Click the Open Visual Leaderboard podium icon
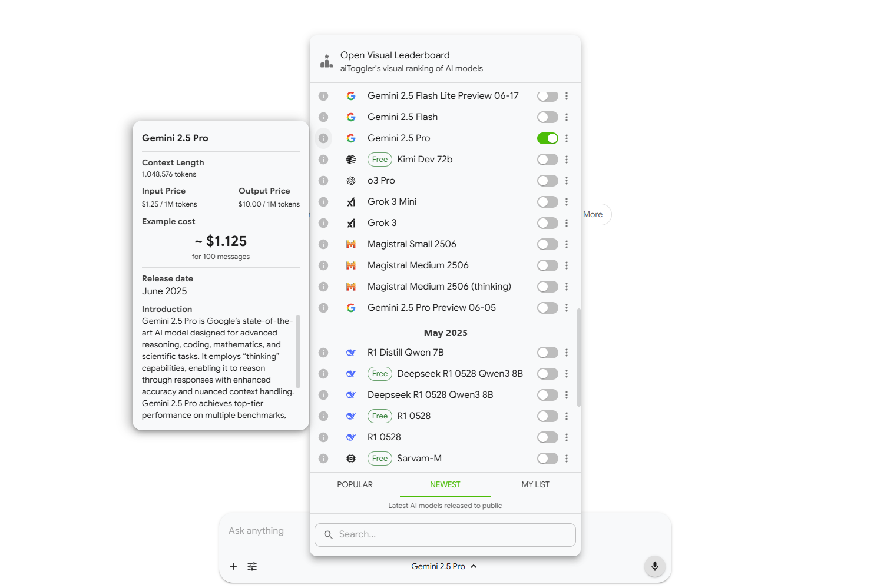This screenshot has width=887, height=588. pos(326,61)
